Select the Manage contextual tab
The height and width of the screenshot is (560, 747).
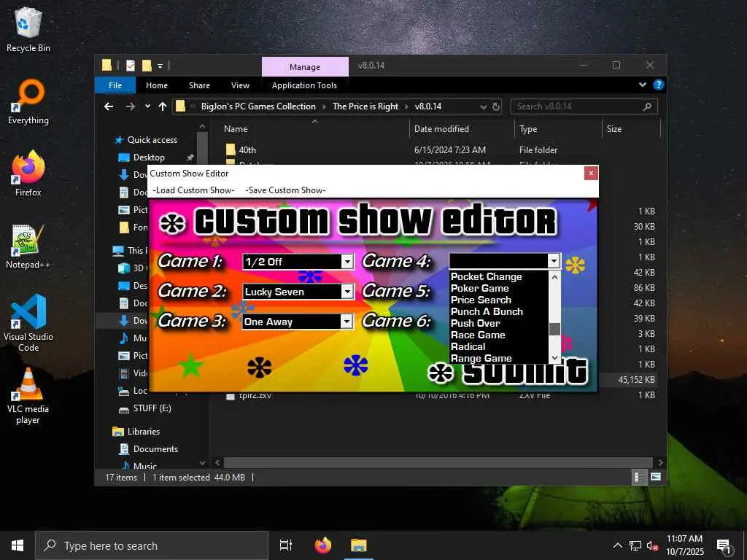305,67
